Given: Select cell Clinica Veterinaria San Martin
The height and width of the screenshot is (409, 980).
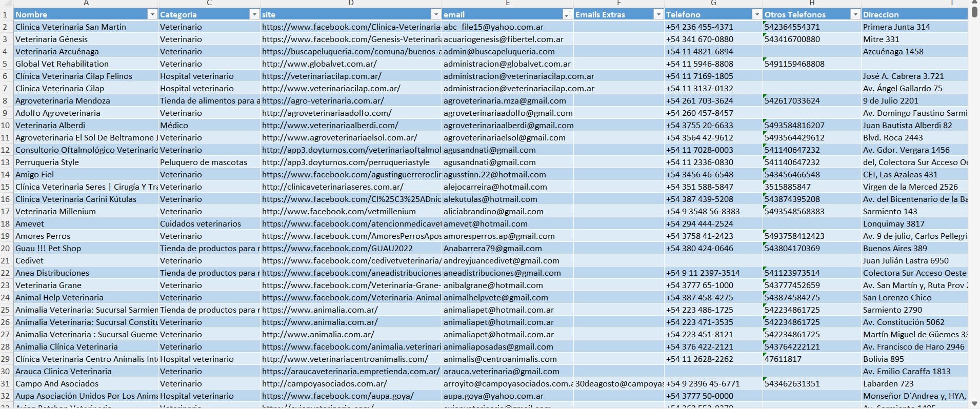Looking at the screenshot, I should (x=86, y=27).
